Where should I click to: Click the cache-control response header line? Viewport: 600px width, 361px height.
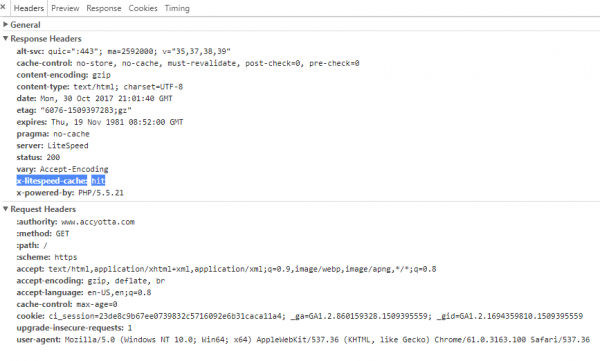188,63
